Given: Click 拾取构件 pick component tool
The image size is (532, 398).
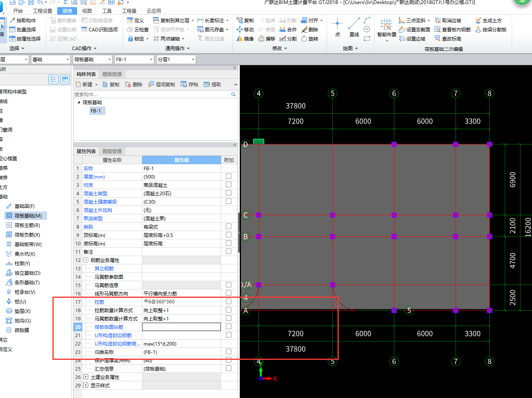Looking at the screenshot, I should (x=23, y=20).
